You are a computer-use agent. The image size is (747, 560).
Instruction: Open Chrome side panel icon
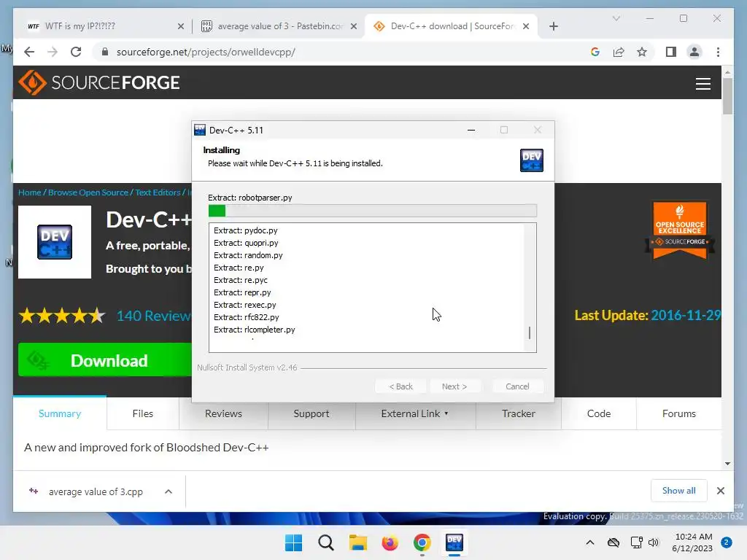pos(671,52)
